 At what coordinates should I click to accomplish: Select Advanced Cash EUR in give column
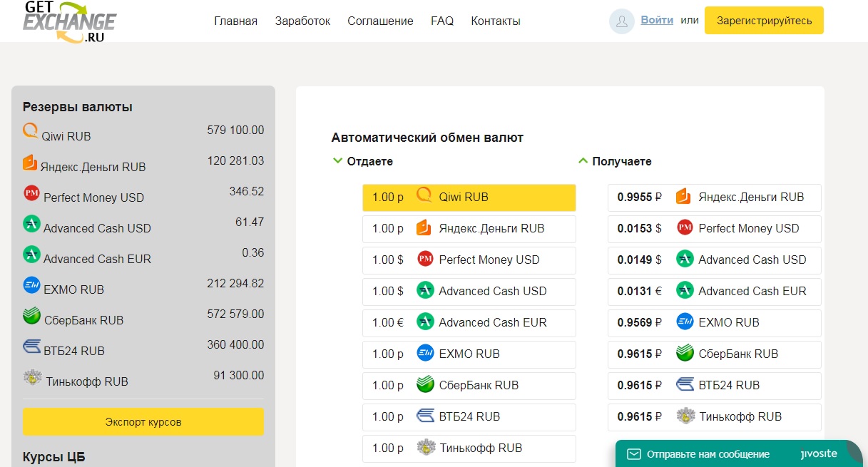469,322
